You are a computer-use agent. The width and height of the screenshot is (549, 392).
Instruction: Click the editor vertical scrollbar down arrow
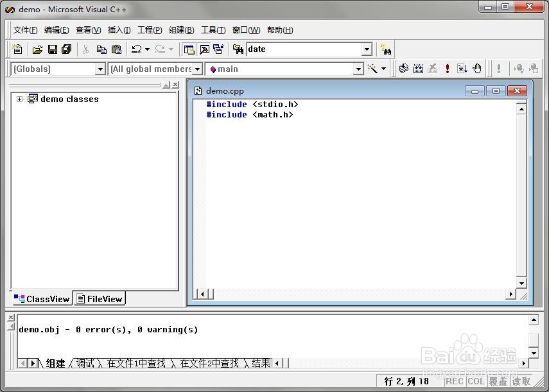[521, 283]
